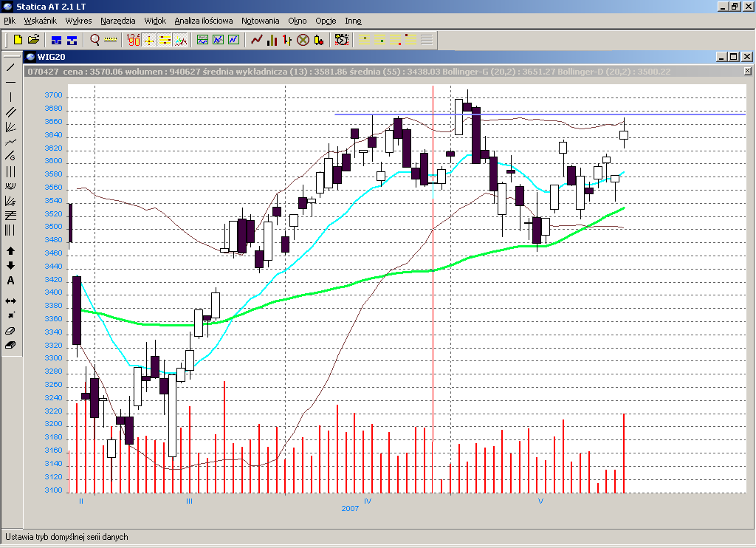Open the Opcje menu
Screen dimensions: 756x548
(x=326, y=21)
